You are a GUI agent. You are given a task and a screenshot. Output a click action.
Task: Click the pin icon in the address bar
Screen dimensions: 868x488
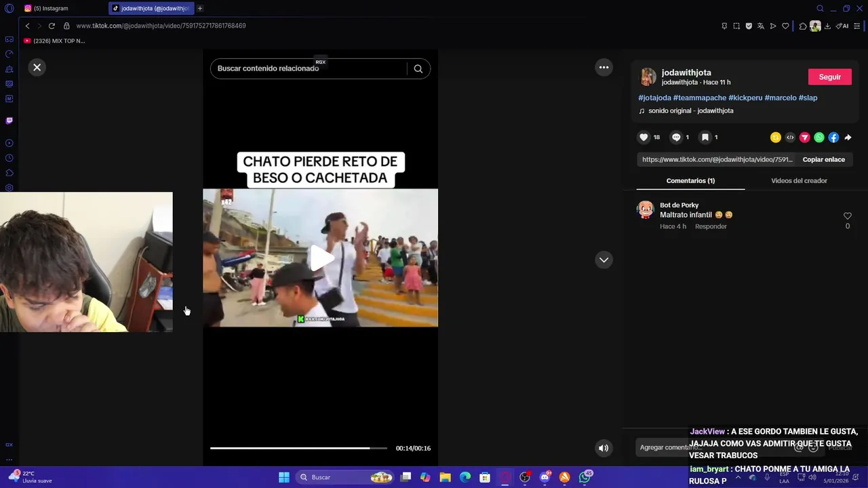724,26
